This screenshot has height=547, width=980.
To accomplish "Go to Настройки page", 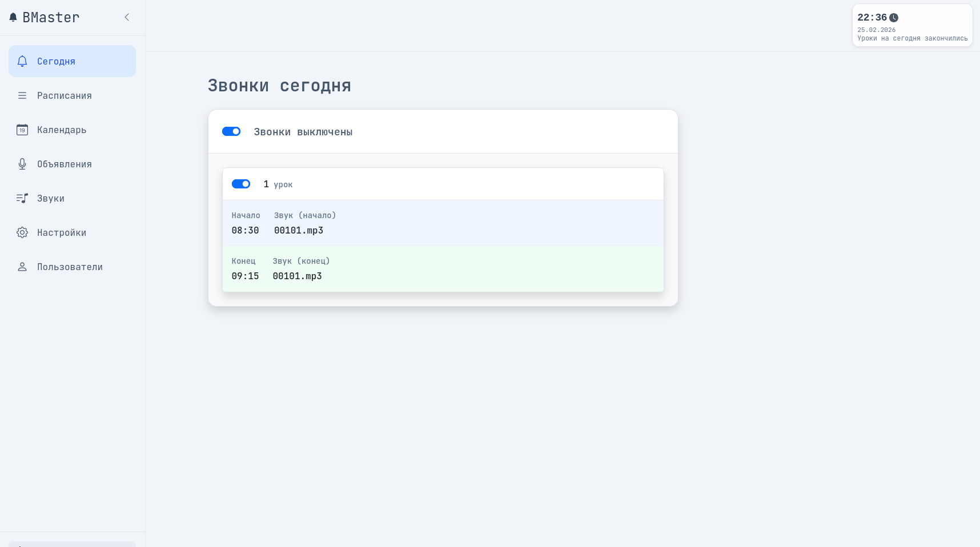I will (62, 232).
